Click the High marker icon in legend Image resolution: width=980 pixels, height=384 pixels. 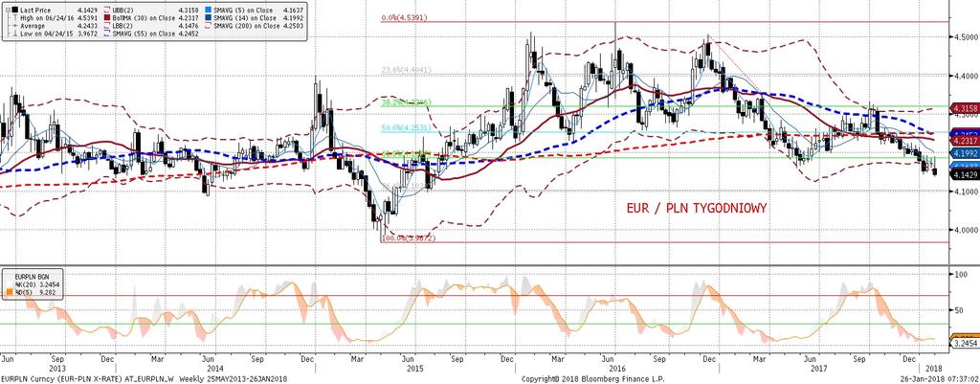coord(15,17)
